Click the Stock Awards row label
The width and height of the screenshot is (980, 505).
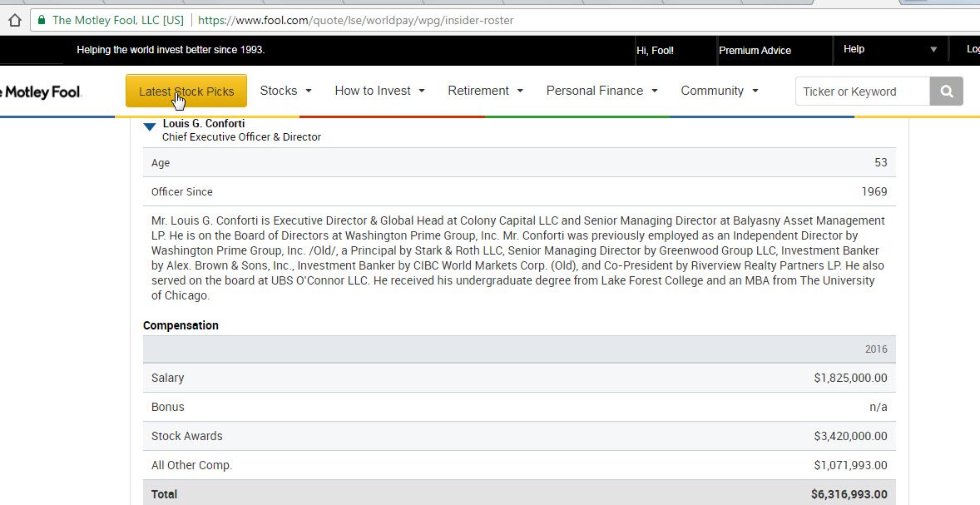(187, 436)
